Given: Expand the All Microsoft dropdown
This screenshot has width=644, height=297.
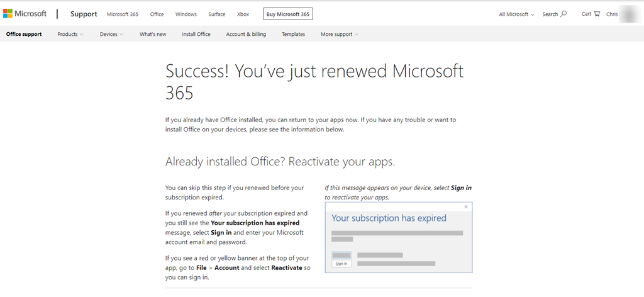Looking at the screenshot, I should tap(516, 14).
